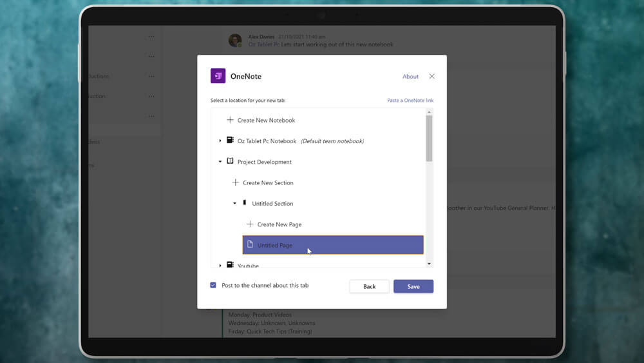
Task: Expand the Youtube notebook
Action: 220,265
